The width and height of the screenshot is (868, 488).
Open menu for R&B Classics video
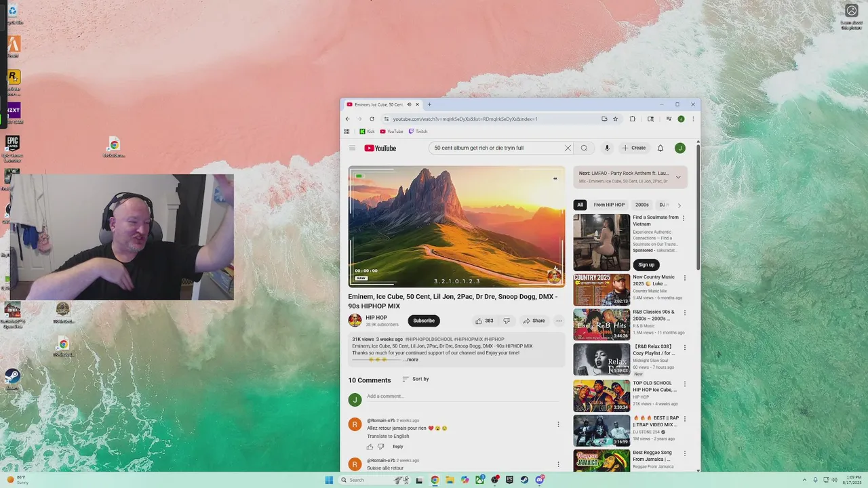click(684, 313)
